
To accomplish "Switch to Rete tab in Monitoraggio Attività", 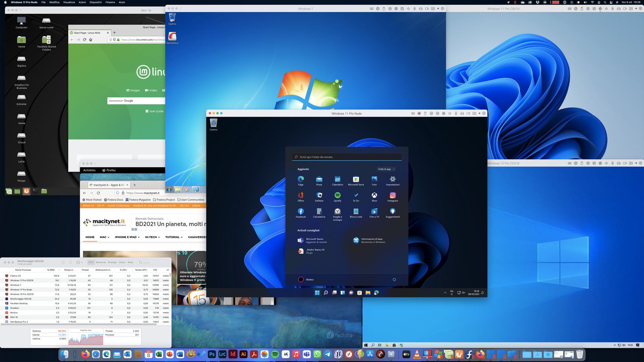I will pos(130,262).
